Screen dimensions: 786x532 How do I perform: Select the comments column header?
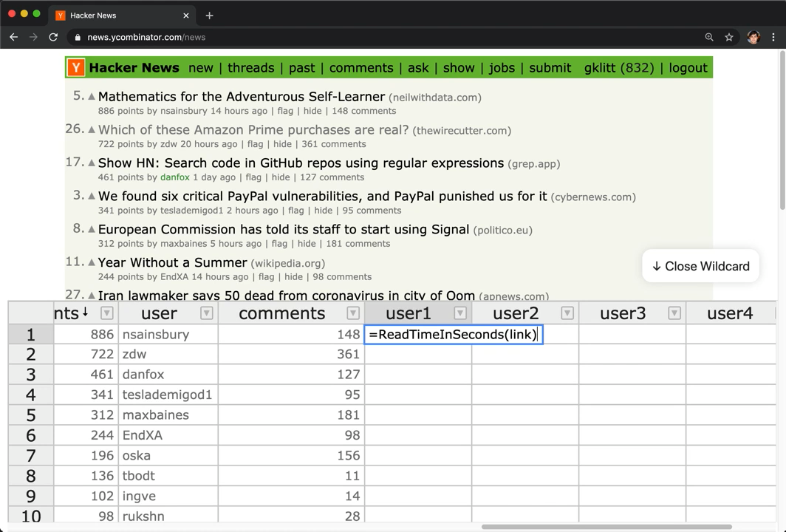[281, 313]
